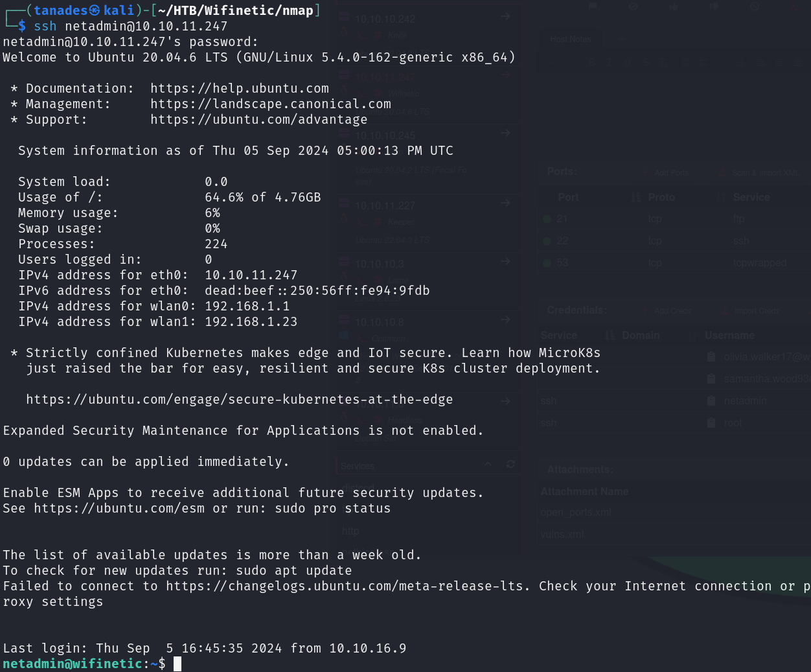The height and width of the screenshot is (672, 811).
Task: Sort ports by the Proto column
Action: (661, 198)
